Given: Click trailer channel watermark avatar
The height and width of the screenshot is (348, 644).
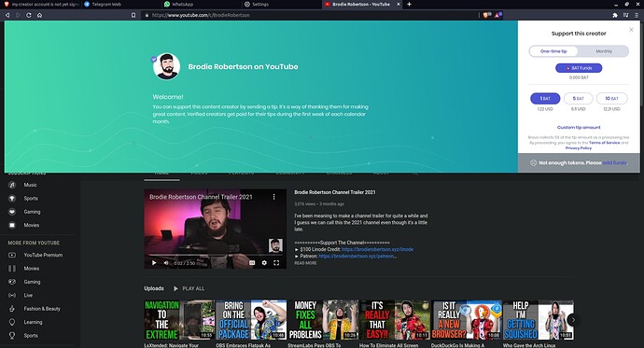Looking at the screenshot, I should click(x=275, y=245).
